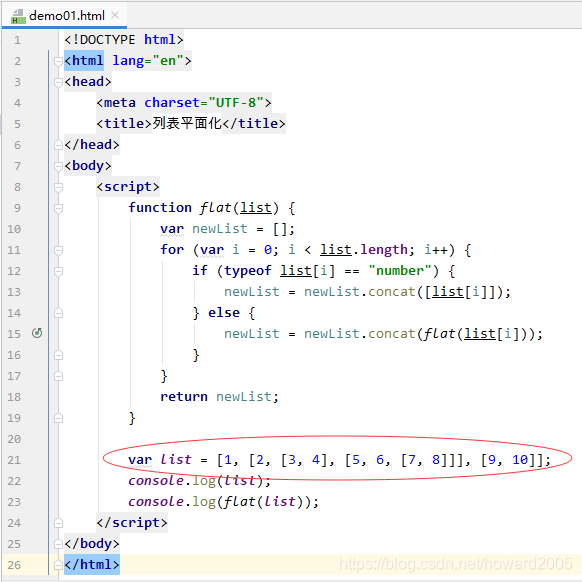The image size is (582, 582).
Task: Click line number 21 in the gutter
Action: click(x=14, y=460)
